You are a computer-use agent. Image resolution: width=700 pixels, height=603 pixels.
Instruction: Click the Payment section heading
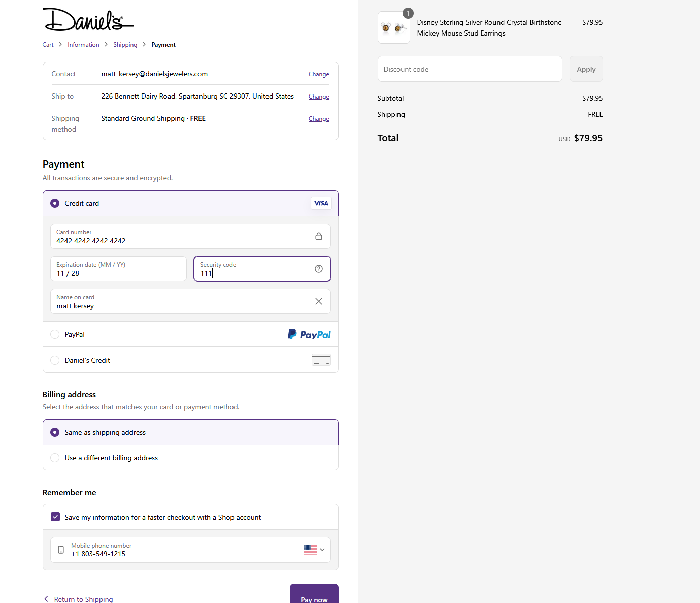63,164
